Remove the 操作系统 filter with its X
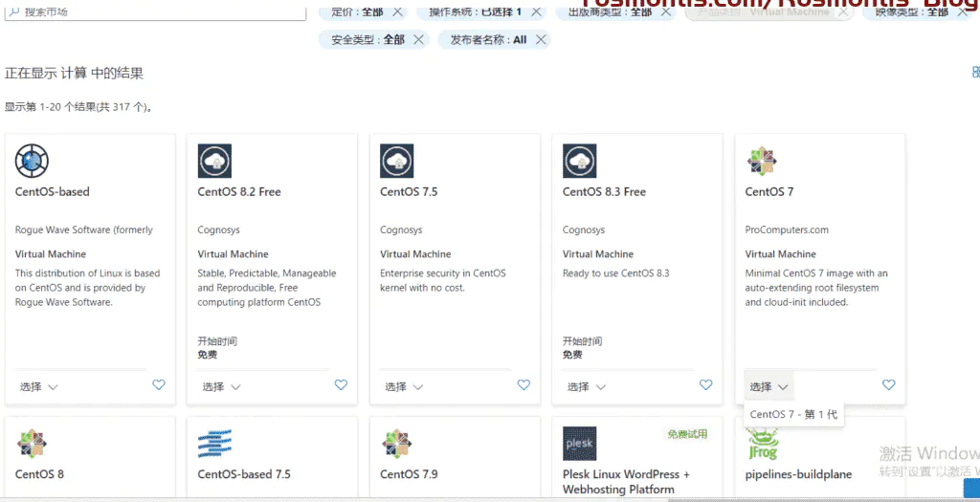Image resolution: width=980 pixels, height=502 pixels. click(x=536, y=11)
